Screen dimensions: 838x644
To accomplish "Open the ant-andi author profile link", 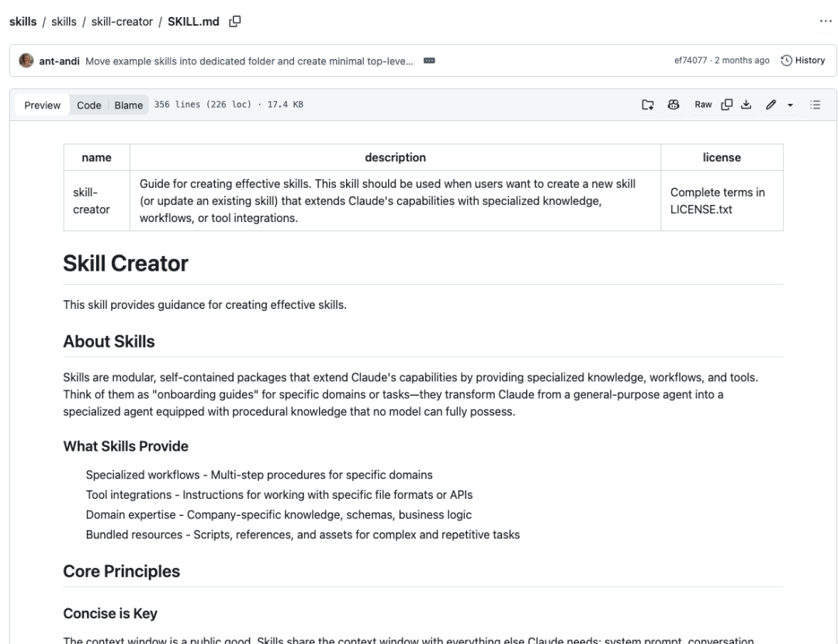I will pyautogui.click(x=60, y=61).
